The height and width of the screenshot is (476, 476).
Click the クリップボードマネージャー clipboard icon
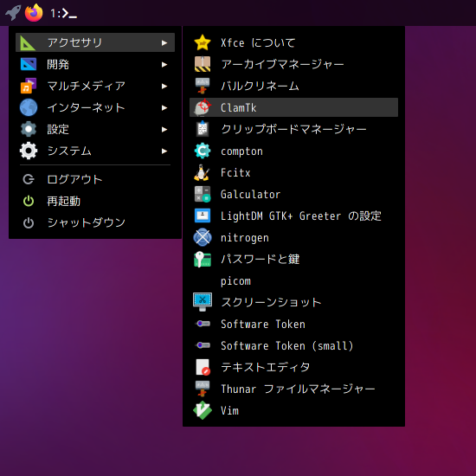point(203,129)
